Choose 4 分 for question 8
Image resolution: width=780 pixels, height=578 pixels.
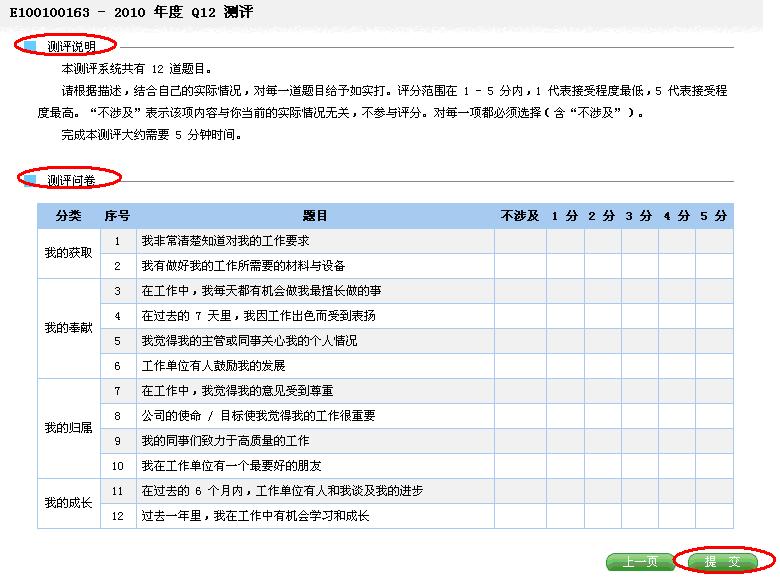[x=676, y=416]
